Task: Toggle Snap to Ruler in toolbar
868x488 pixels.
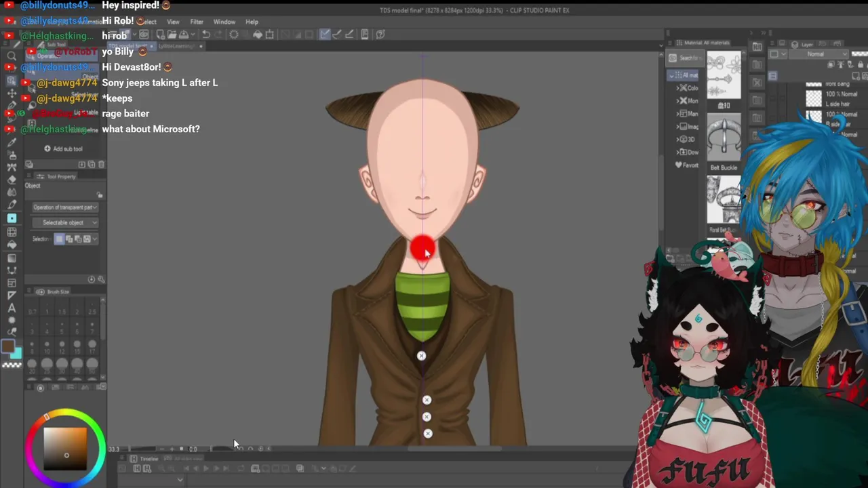Action: 325,35
